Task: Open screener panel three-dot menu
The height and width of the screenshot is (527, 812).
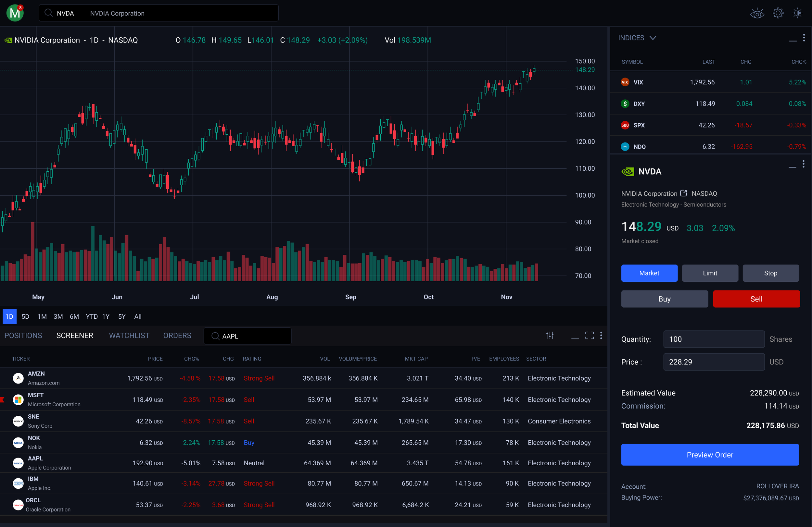Action: click(x=601, y=336)
